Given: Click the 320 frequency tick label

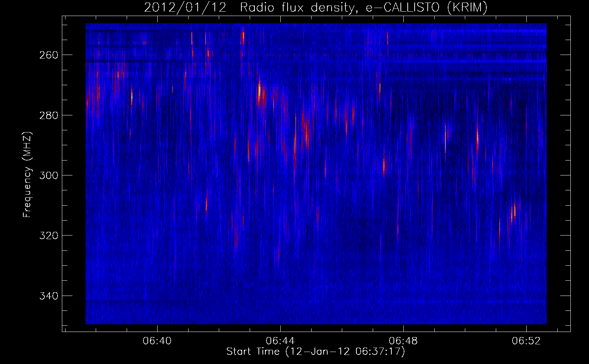Looking at the screenshot, I should click(x=48, y=236).
